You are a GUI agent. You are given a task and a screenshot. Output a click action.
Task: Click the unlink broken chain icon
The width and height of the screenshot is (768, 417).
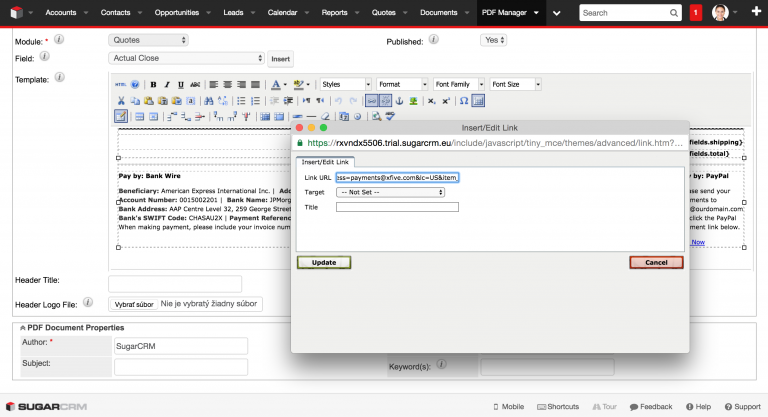385,101
